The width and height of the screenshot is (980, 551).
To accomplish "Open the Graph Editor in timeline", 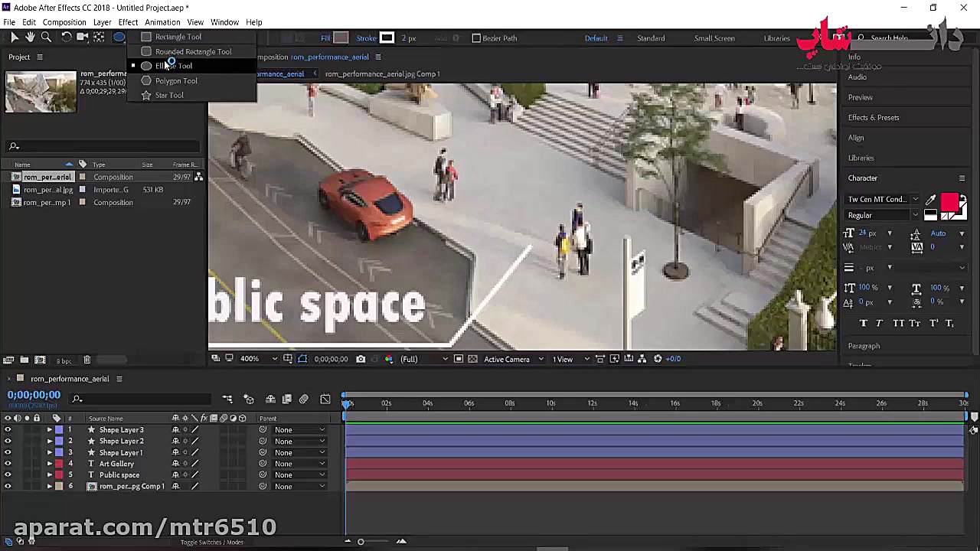I will click(325, 399).
